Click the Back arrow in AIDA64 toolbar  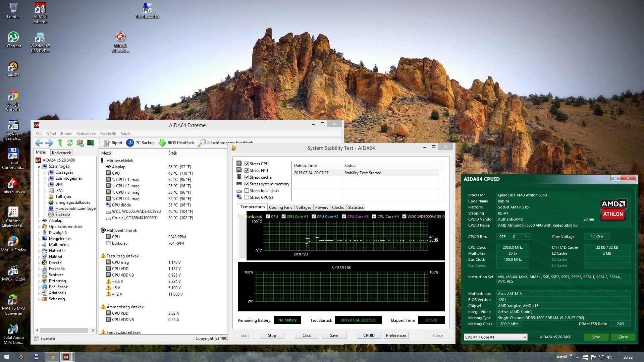[39, 143]
